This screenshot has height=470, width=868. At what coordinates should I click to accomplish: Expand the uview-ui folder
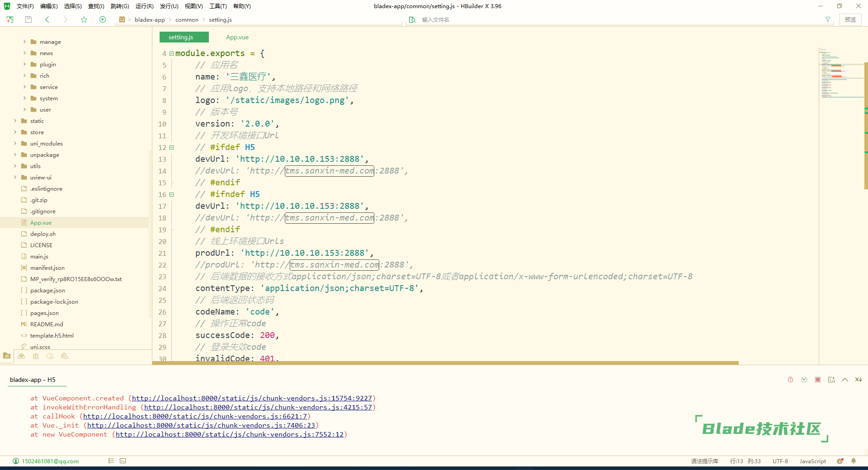click(x=15, y=177)
